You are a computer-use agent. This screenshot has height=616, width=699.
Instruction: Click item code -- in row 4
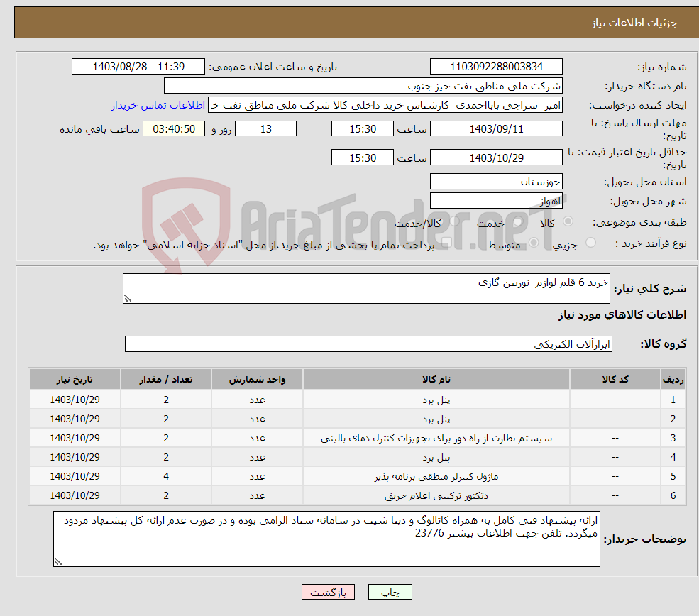click(x=615, y=457)
